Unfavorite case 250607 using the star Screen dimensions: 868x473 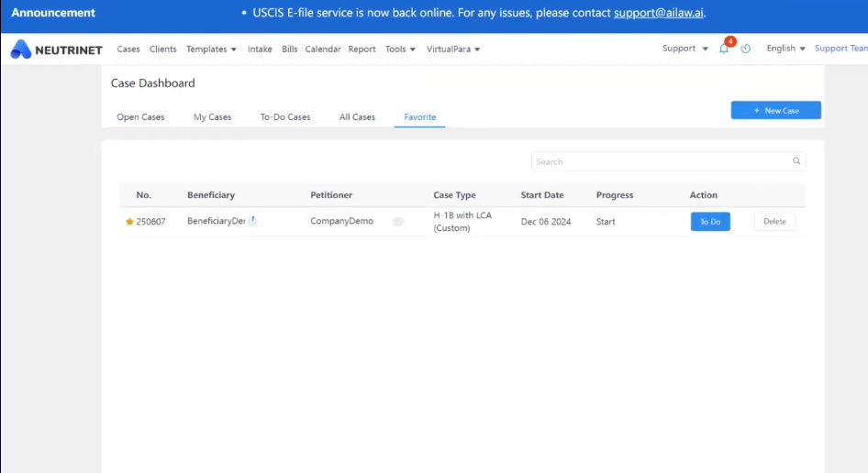[x=129, y=222]
